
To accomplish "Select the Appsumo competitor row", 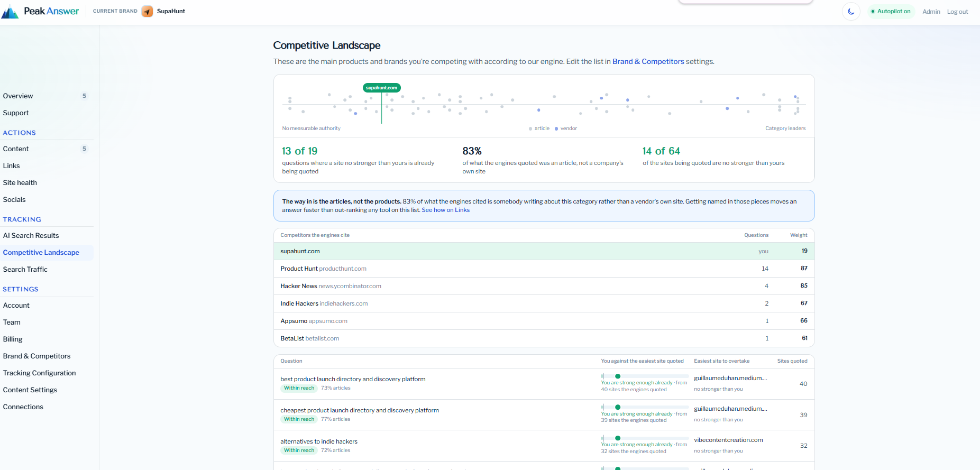I will [x=544, y=321].
